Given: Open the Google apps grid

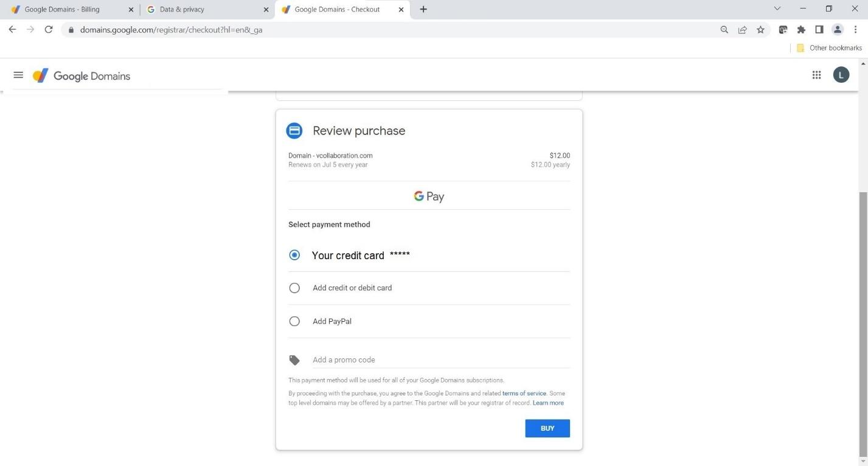Looking at the screenshot, I should click(816, 75).
